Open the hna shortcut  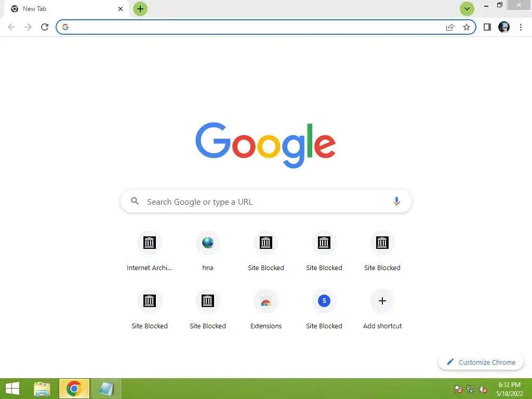coord(208,251)
